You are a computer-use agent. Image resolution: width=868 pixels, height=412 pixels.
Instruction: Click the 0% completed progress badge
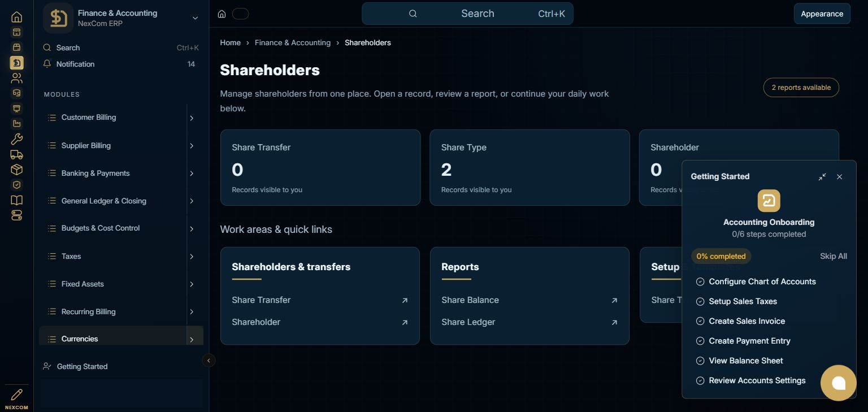(721, 256)
